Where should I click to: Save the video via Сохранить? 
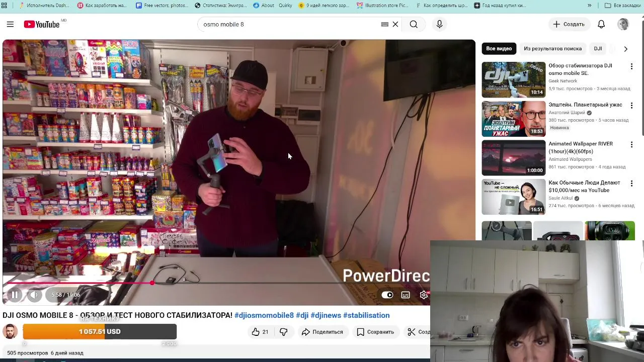pyautogui.click(x=375, y=332)
